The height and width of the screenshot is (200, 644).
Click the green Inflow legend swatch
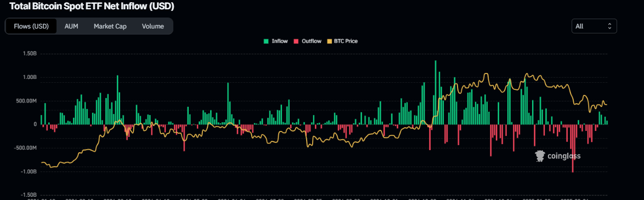[x=266, y=41]
